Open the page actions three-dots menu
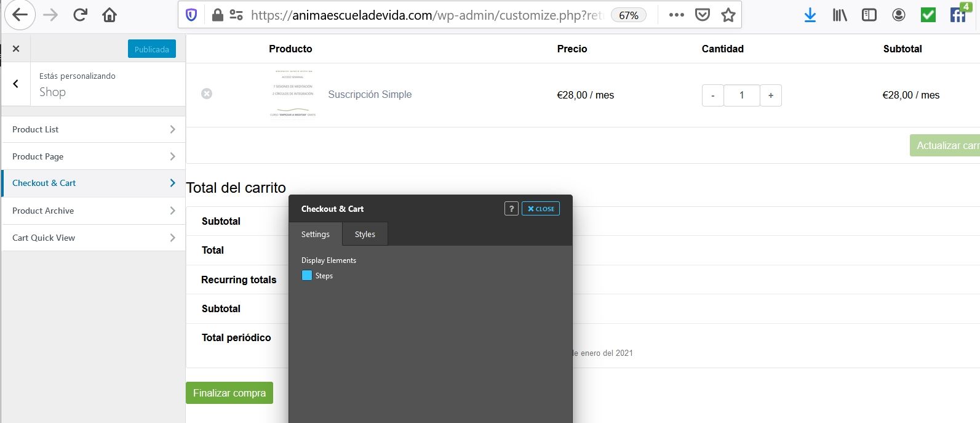Screen dimensions: 980x423 (676, 15)
